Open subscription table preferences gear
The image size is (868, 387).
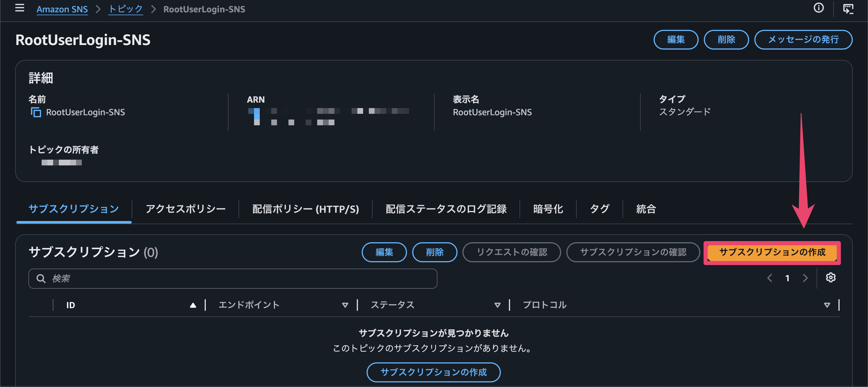pyautogui.click(x=831, y=277)
